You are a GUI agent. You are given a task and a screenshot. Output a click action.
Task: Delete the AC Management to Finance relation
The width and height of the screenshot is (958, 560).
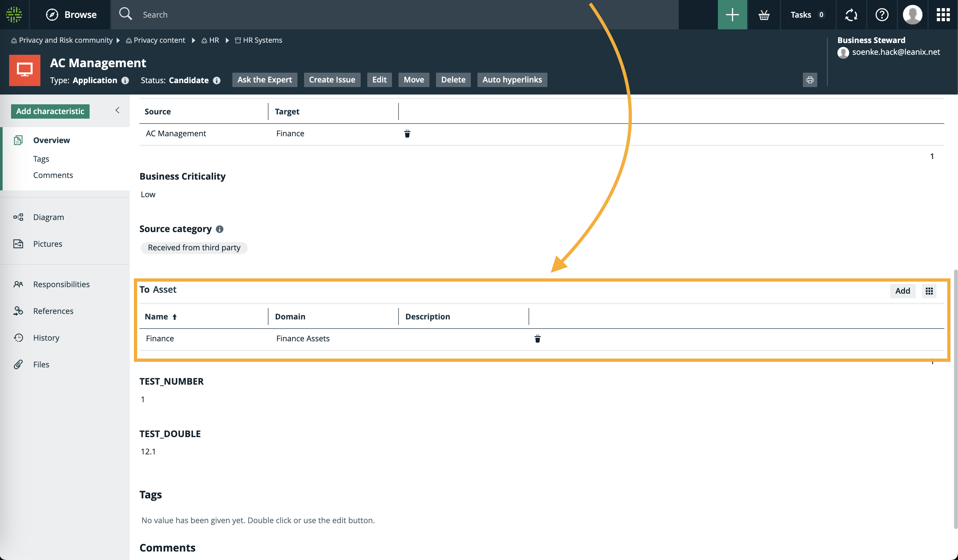coord(407,134)
